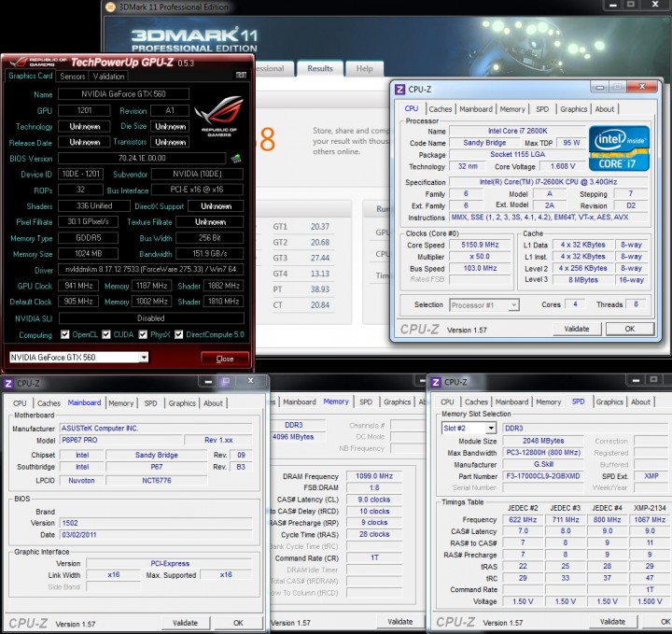Image resolution: width=672 pixels, height=634 pixels.
Task: Click the ROG logo in GPU-Z
Action: point(219,115)
